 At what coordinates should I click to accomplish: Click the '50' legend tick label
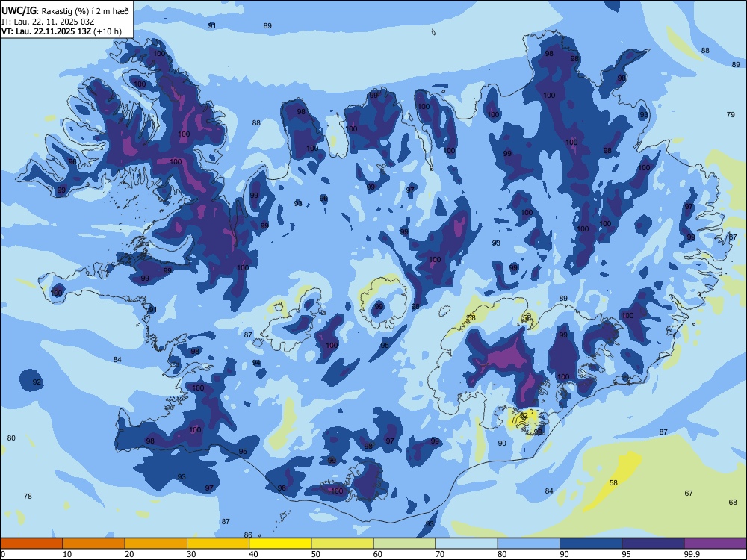(x=316, y=554)
